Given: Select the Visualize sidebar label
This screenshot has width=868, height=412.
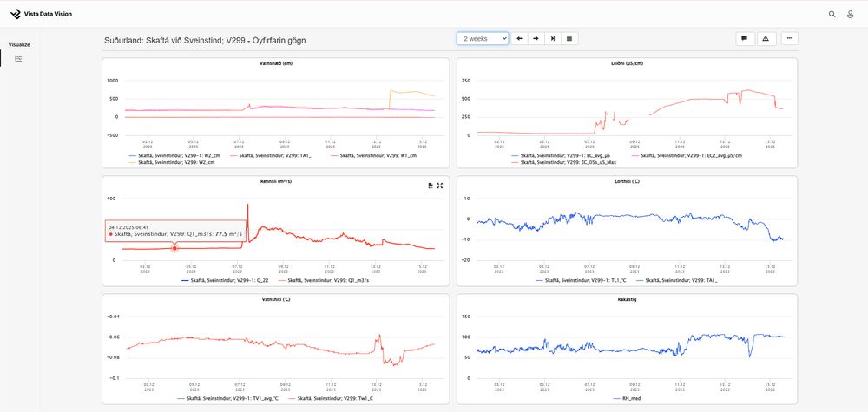Looking at the screenshot, I should coord(19,45).
